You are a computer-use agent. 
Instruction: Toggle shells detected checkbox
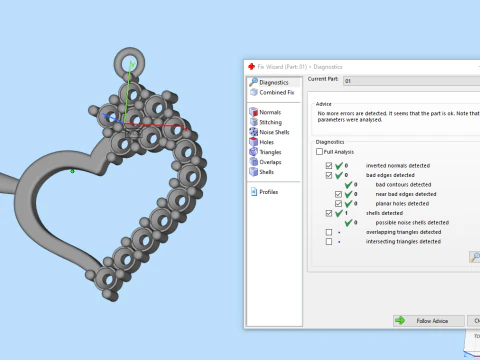click(329, 213)
